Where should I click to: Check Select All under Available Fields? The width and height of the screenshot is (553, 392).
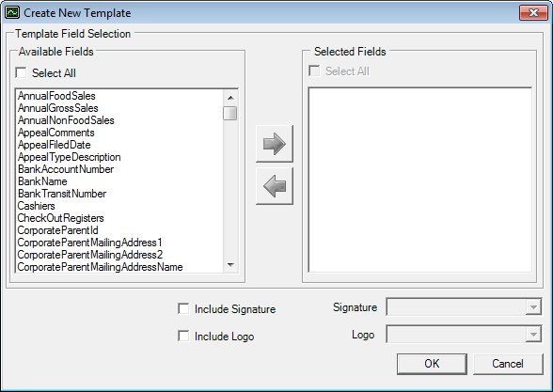pyautogui.click(x=21, y=73)
